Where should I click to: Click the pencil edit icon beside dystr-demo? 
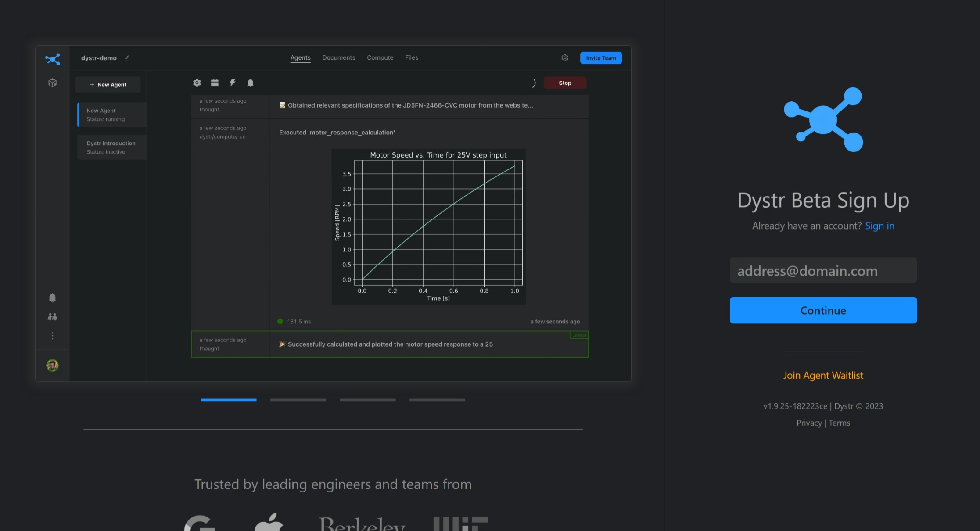[x=127, y=58]
